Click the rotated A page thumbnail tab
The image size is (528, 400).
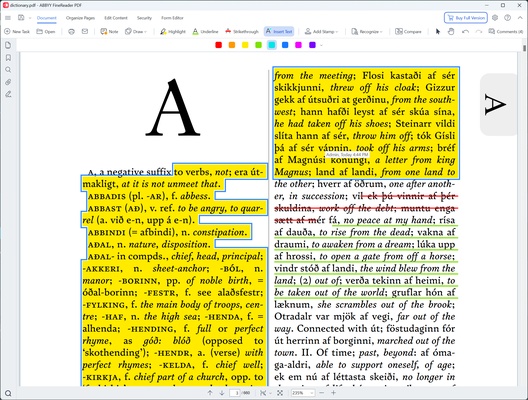[498, 105]
